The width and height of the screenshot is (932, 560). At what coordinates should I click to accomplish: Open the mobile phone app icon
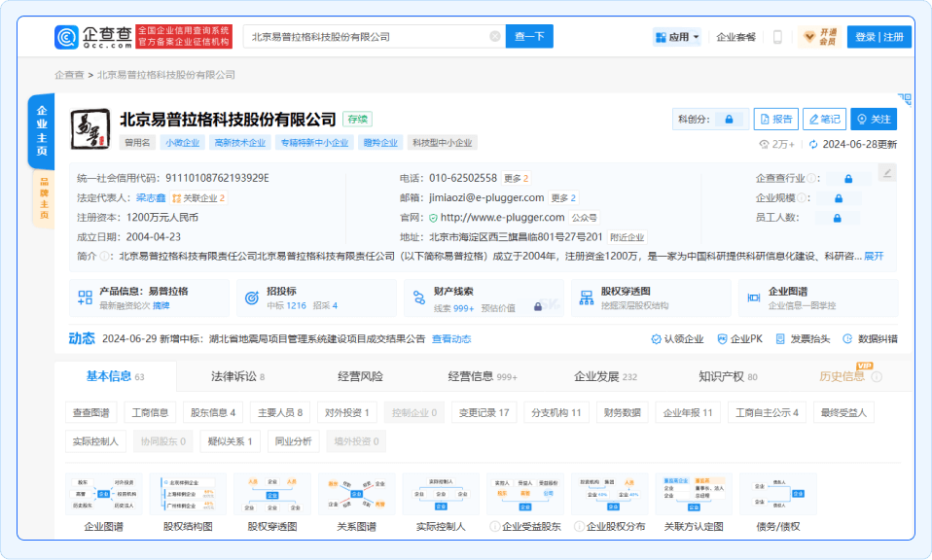pos(777,37)
